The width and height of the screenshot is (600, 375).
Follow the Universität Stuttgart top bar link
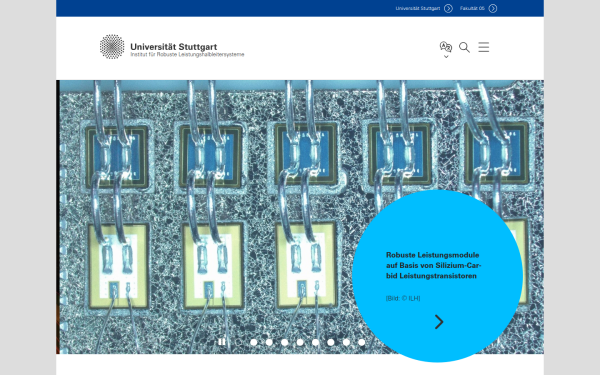pyautogui.click(x=418, y=8)
